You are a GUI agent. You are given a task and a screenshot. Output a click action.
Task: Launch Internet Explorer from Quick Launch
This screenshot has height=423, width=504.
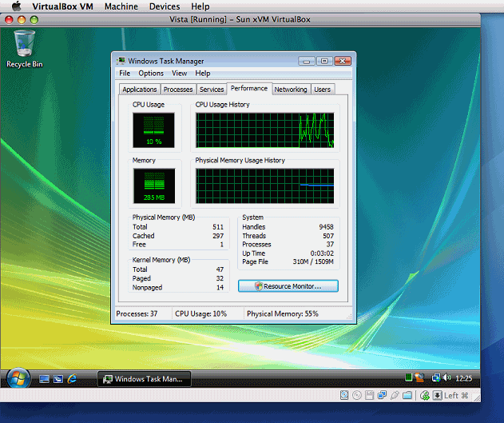72,378
